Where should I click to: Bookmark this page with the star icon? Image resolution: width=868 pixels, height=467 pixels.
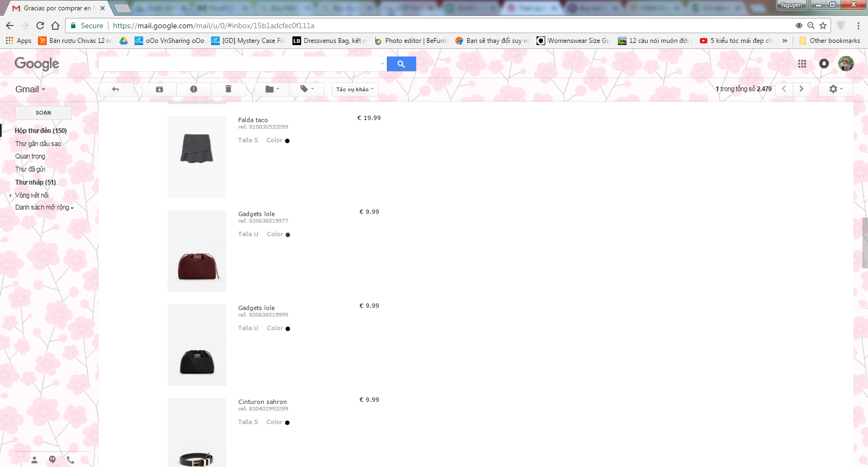coord(823,26)
